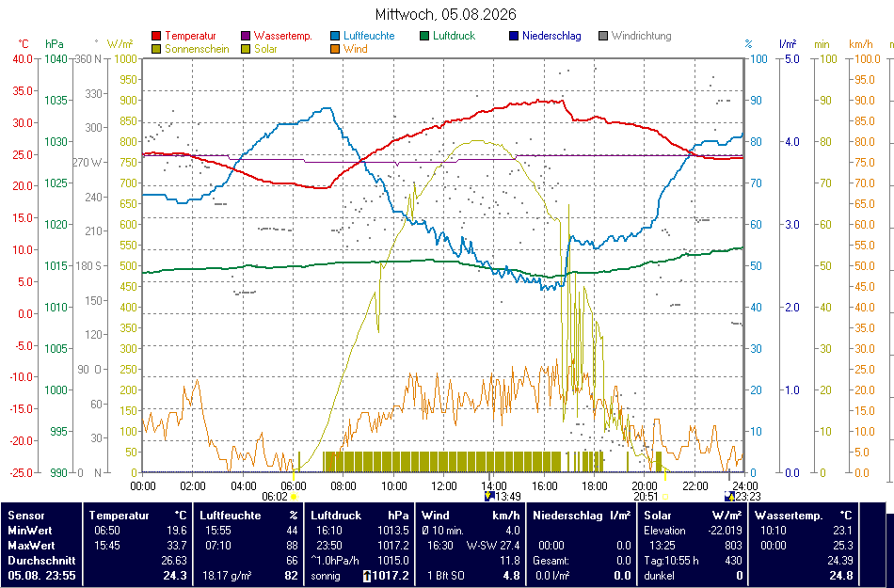
Task: Click the pressure trend arrow icon before 1017.2
Action: pyautogui.click(x=367, y=576)
